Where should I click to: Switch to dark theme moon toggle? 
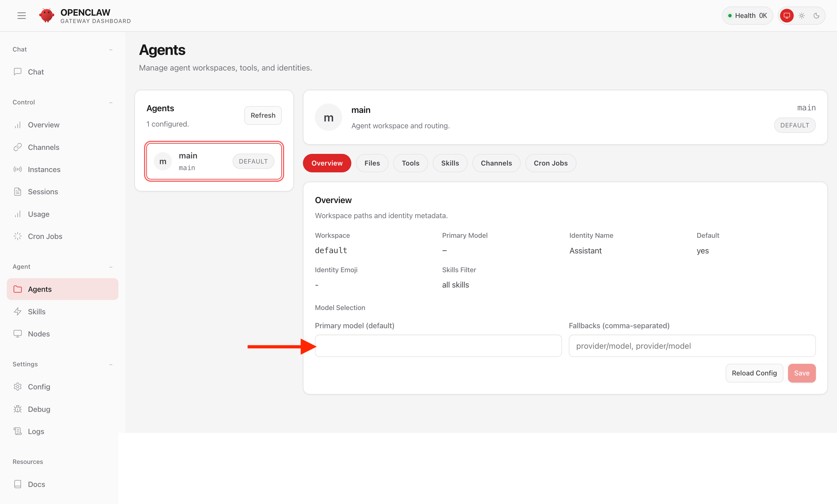point(817,16)
